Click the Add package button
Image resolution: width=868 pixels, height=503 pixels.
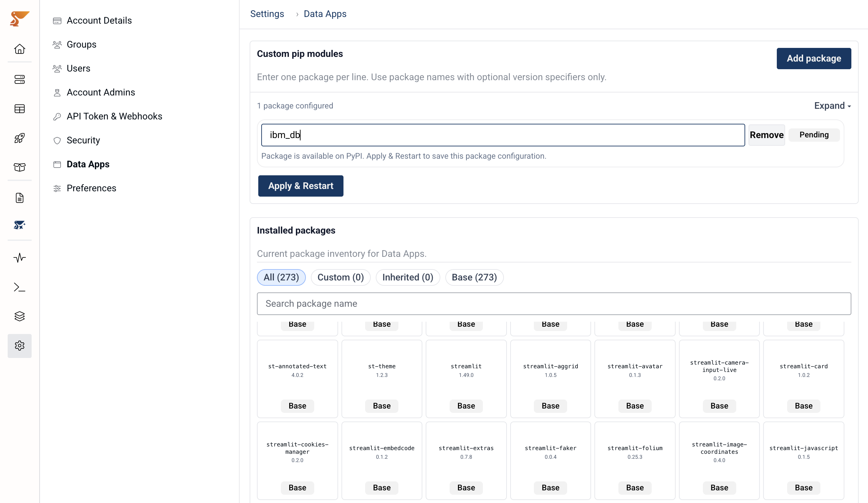pos(813,59)
